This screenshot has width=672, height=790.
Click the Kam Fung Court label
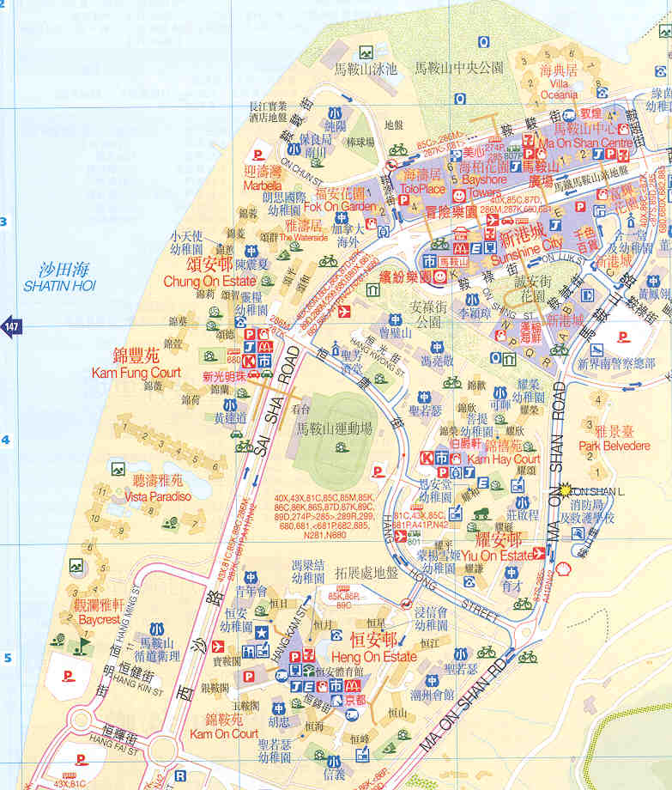point(136,373)
